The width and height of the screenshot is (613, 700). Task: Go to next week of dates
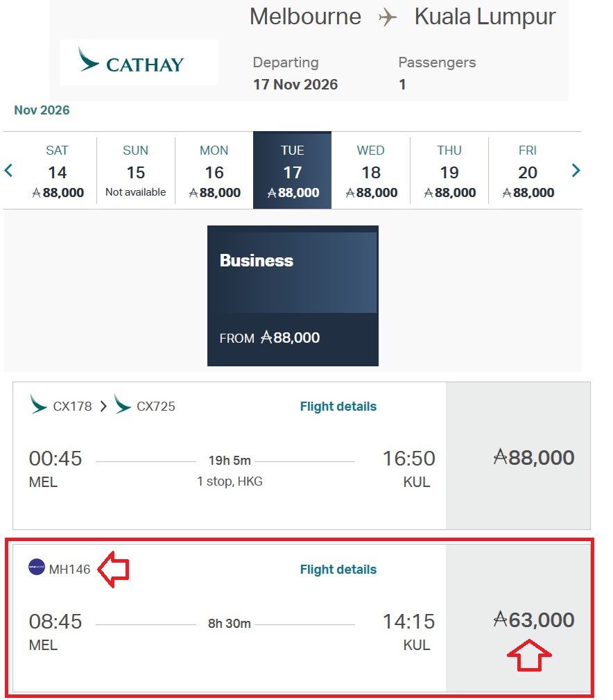pos(576,170)
